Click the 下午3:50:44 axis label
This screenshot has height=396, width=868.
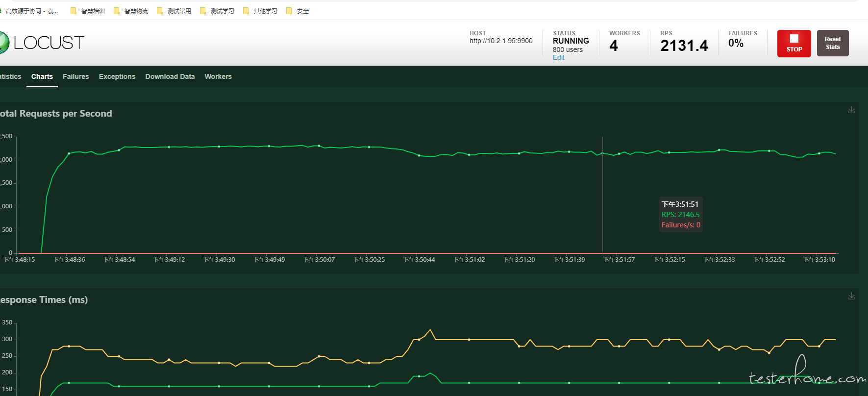419,259
